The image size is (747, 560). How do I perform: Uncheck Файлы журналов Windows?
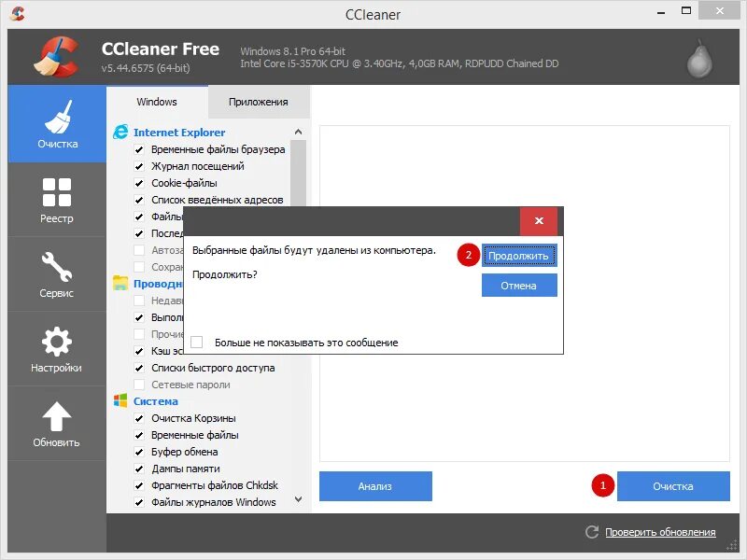coord(139,502)
